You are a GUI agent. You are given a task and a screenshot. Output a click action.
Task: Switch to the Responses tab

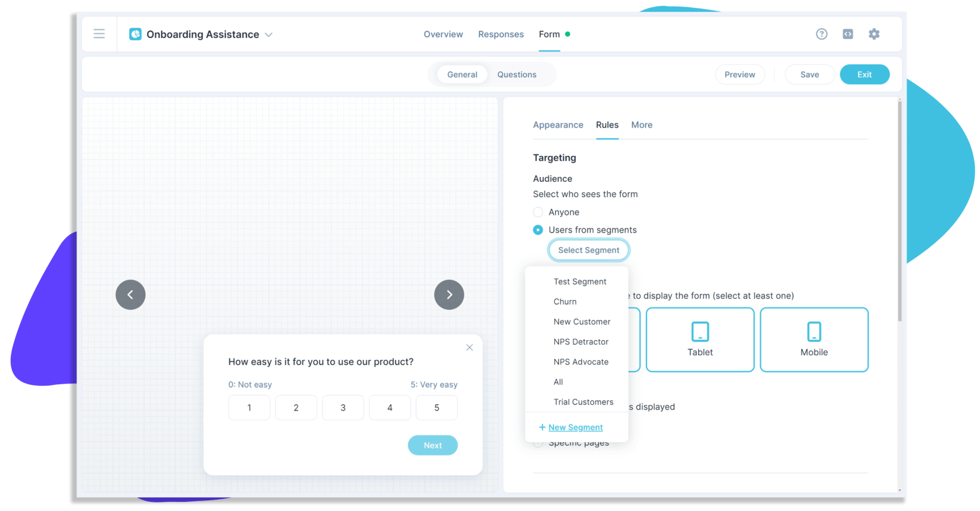tap(501, 34)
